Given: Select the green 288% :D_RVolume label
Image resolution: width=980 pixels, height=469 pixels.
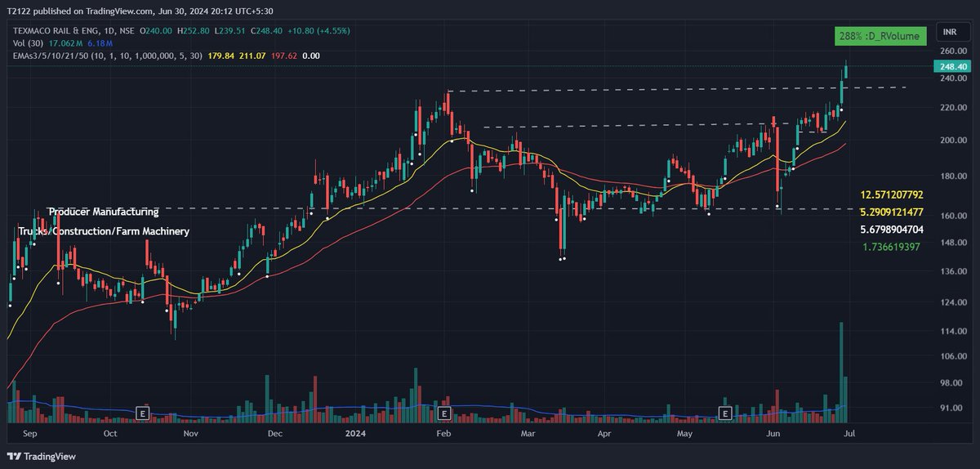Looking at the screenshot, I should [880, 36].
